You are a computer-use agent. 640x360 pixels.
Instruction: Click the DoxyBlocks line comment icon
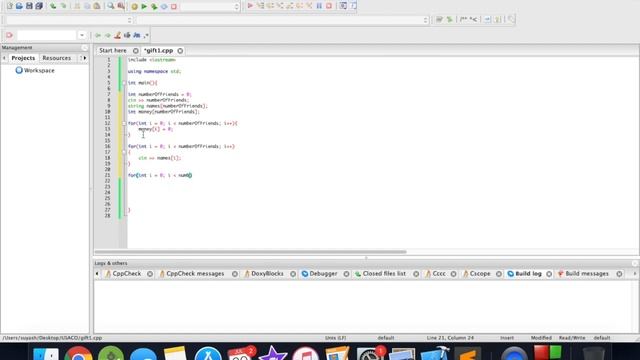click(x=473, y=19)
